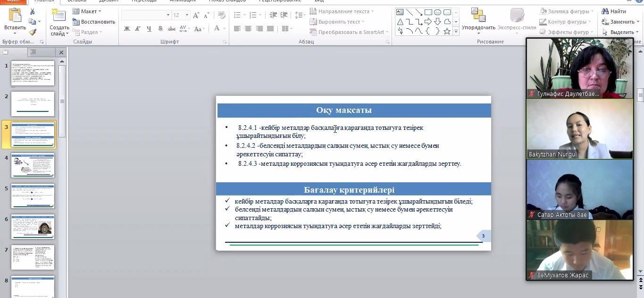644x298 pixels.
Task: Select the rectangle shape in the shapes gallery
Action: pos(428,12)
